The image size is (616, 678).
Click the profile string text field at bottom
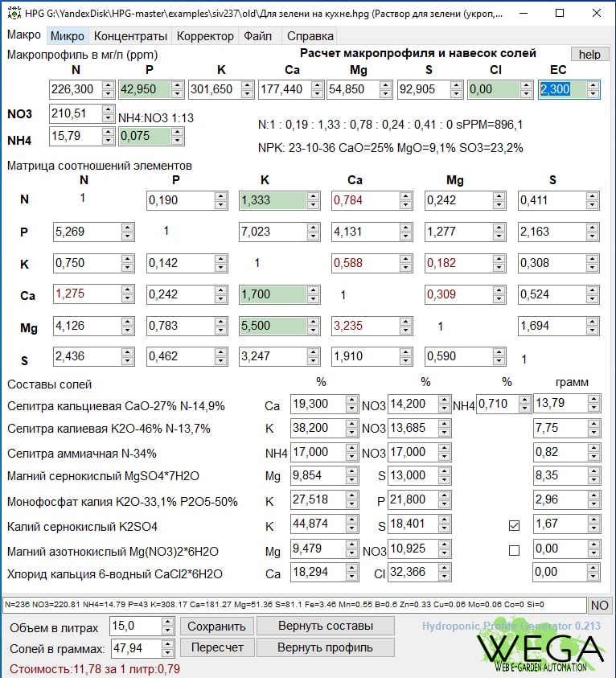(294, 605)
